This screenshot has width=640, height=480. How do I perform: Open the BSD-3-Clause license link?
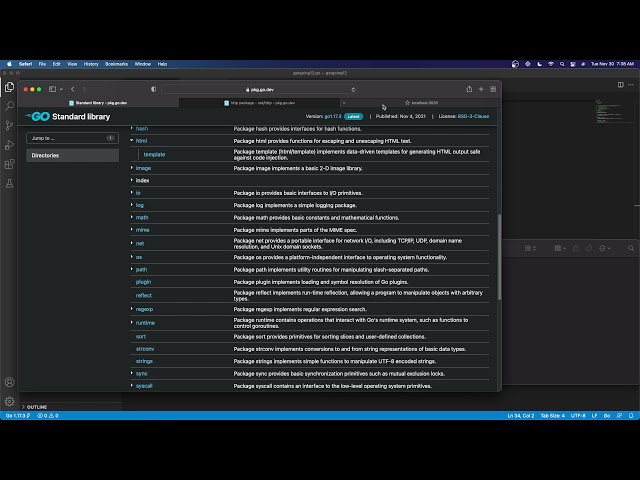pyautogui.click(x=473, y=116)
